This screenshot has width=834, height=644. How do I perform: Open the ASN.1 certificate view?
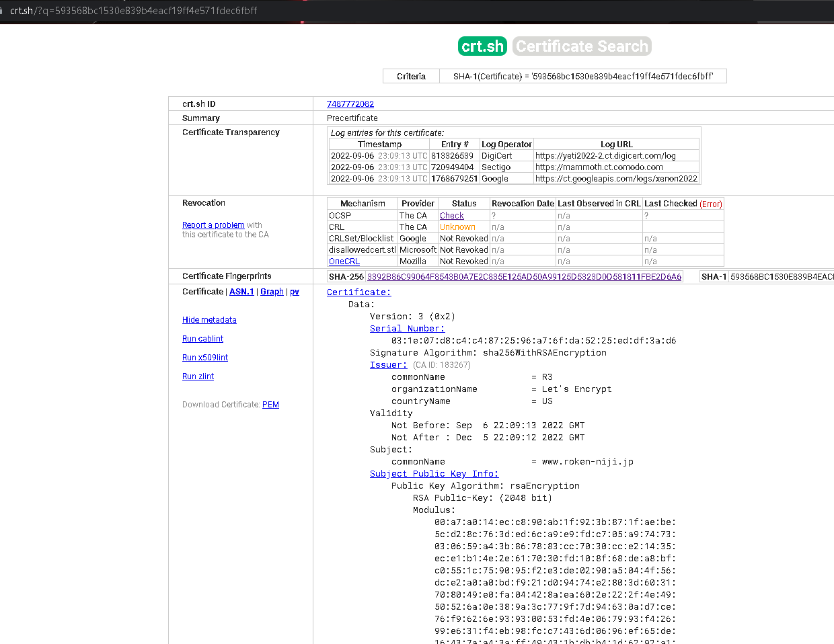241,292
